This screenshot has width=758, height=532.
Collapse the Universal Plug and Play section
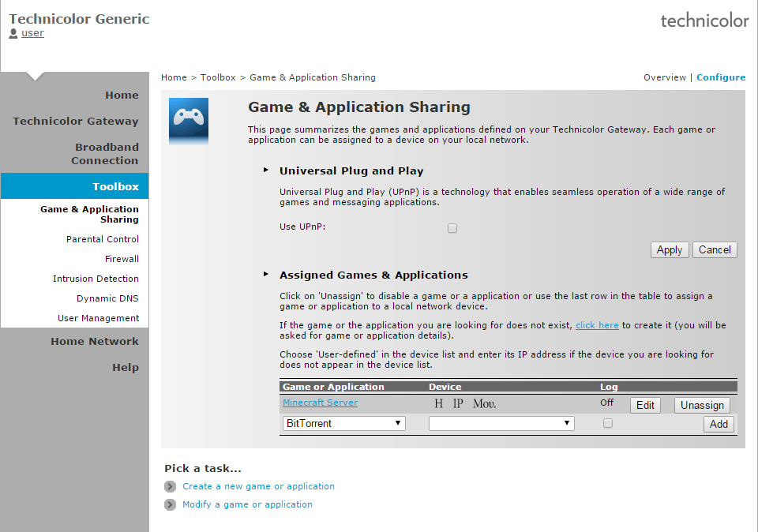266,170
